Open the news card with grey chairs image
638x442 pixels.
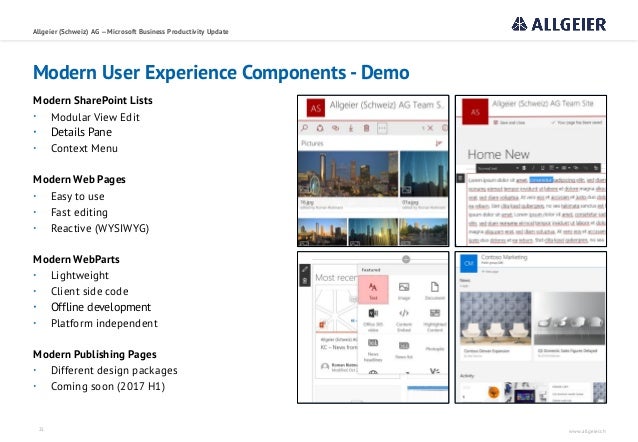569,326
